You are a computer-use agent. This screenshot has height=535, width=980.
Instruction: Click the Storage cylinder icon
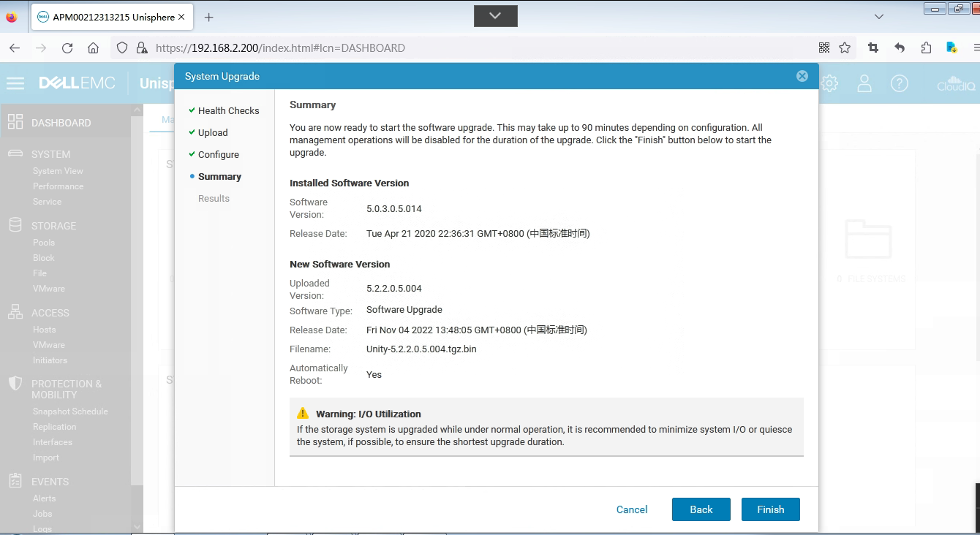(x=15, y=225)
